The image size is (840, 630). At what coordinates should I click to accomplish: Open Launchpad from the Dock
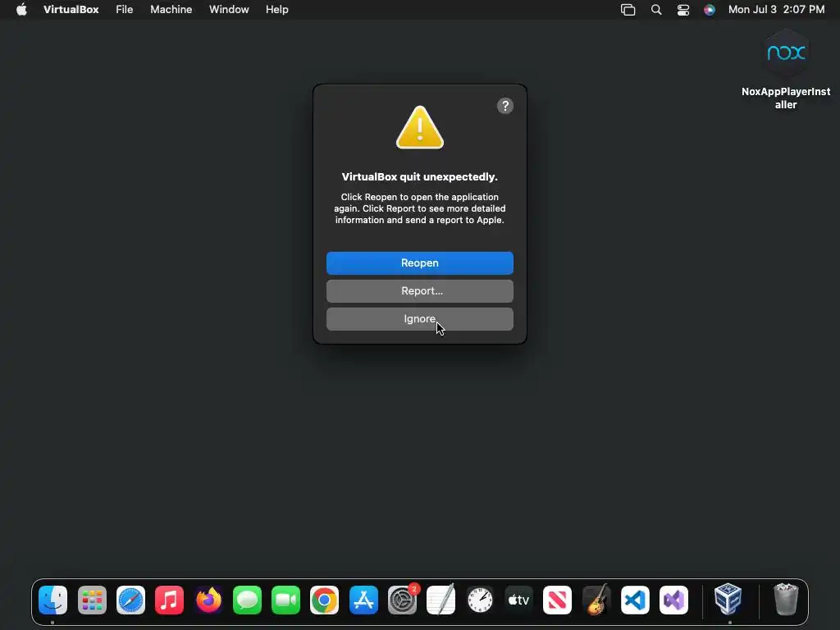point(92,600)
